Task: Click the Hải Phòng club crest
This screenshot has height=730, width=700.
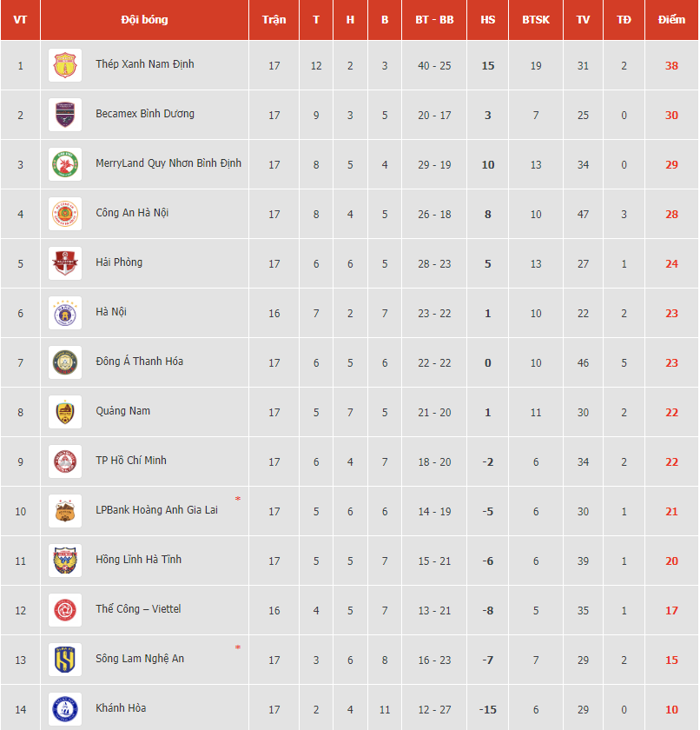Action: [65, 263]
